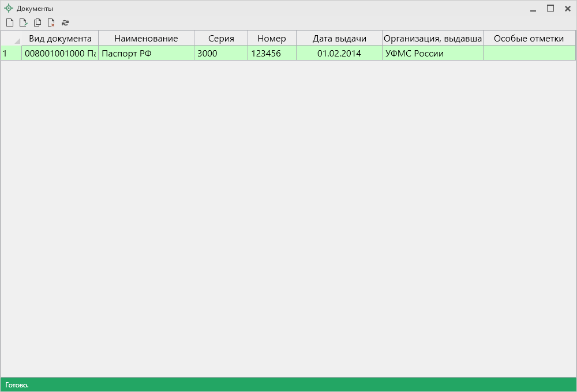The height and width of the screenshot is (392, 577).
Task: Click the Edit document pencil icon
Action: [x=23, y=23]
